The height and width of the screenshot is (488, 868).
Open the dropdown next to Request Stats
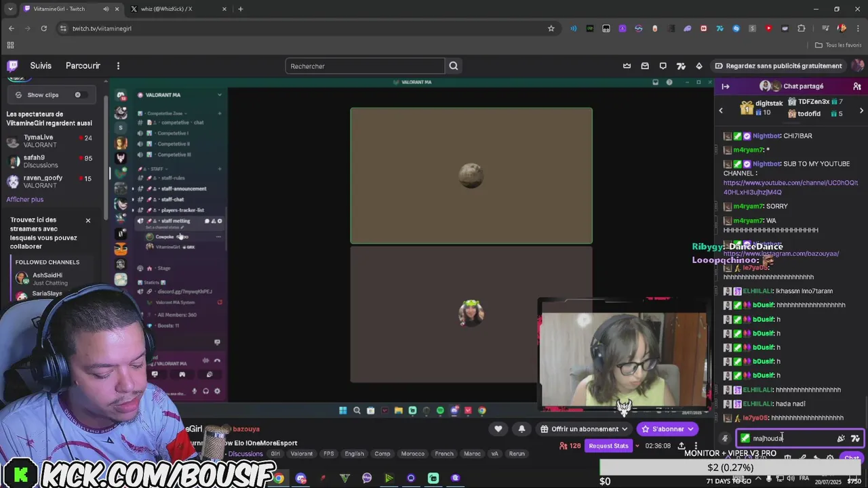637,446
